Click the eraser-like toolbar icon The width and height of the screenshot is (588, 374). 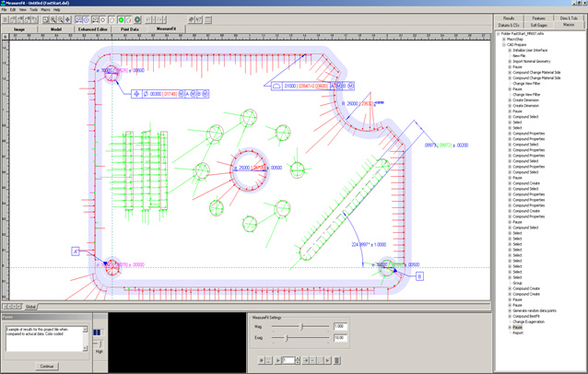click(x=192, y=20)
